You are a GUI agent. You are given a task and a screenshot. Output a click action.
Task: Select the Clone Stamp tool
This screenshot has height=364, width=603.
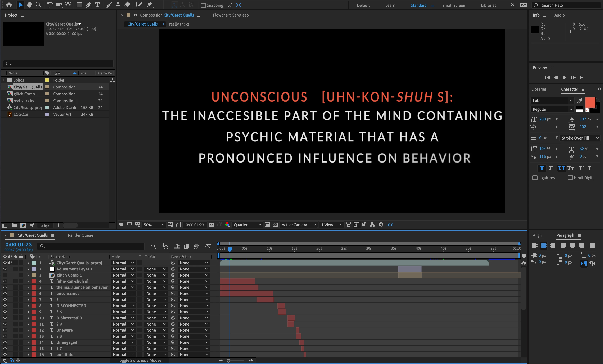pyautogui.click(x=118, y=5)
